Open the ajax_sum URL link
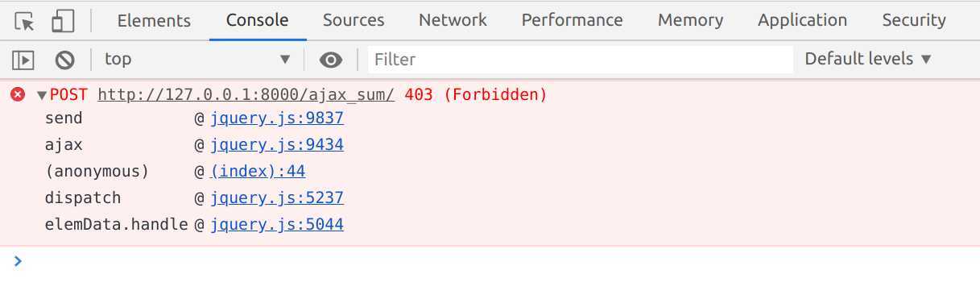Screen dimensions: 980x295 point(246,95)
